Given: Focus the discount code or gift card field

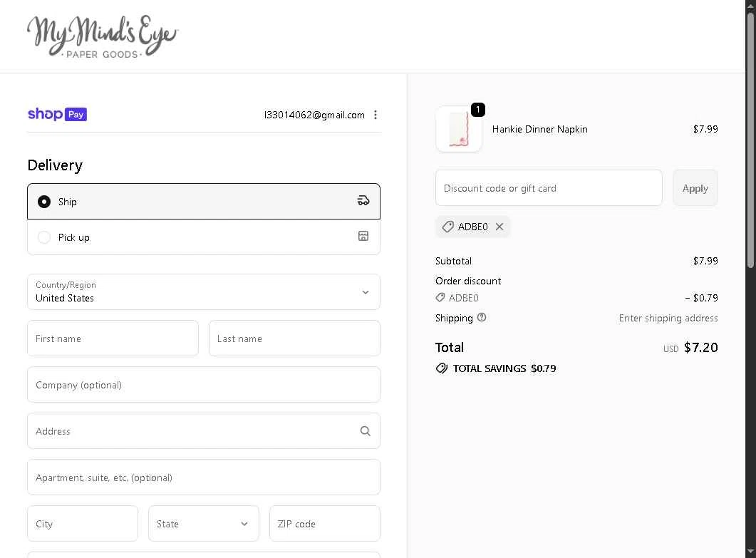Looking at the screenshot, I should coord(548,187).
